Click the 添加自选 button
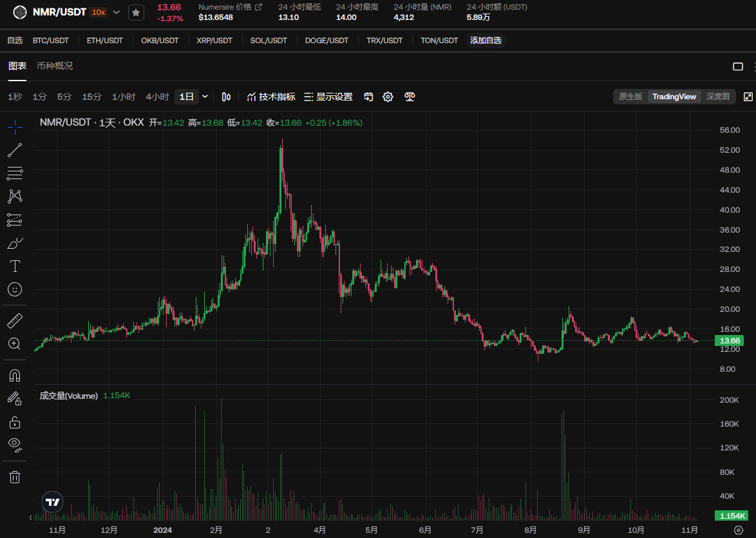Image resolution: width=756 pixels, height=538 pixels. click(x=486, y=41)
